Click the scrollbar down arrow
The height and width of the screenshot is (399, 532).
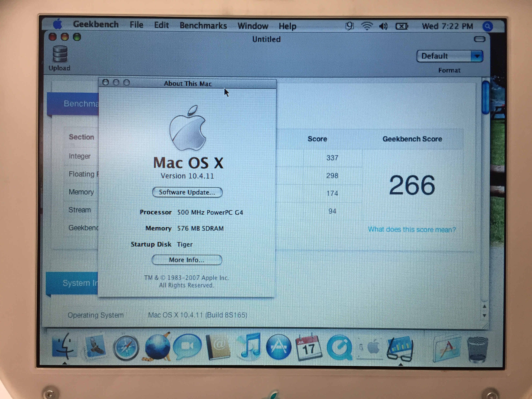tap(484, 315)
